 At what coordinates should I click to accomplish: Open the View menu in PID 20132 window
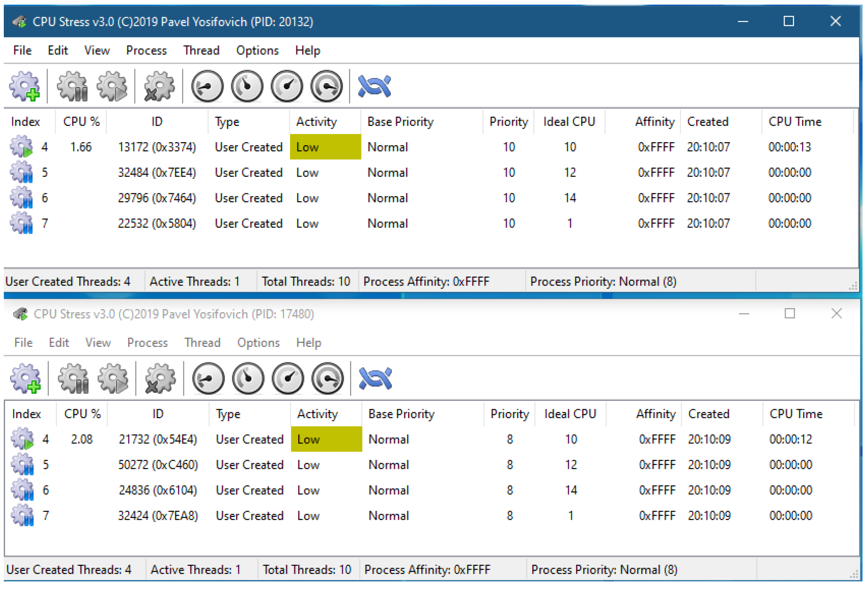click(x=97, y=50)
